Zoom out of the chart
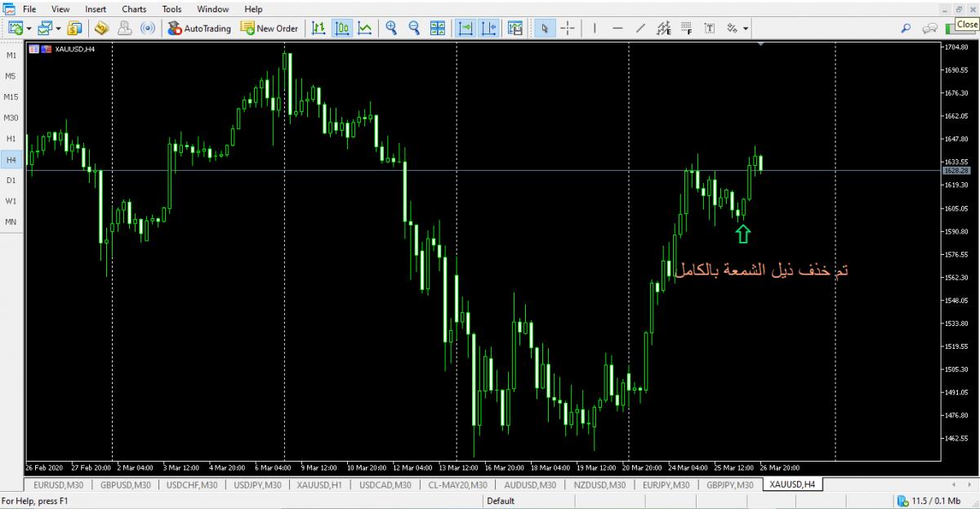Viewport: 980px width, 509px height. click(414, 28)
